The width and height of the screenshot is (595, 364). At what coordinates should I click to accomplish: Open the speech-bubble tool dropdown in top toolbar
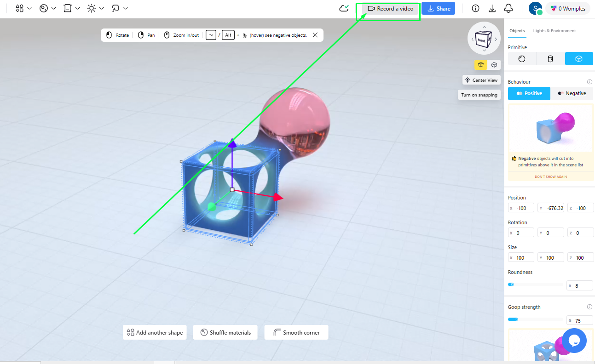tap(120, 8)
